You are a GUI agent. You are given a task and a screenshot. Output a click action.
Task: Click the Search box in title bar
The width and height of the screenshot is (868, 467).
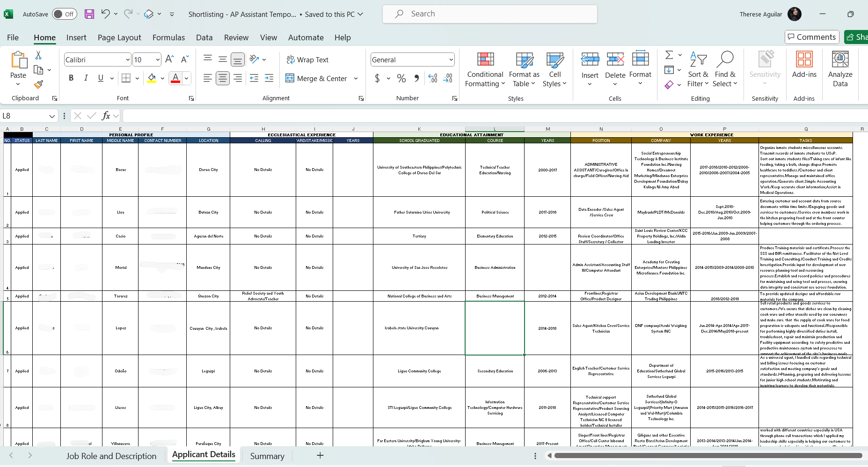pos(490,14)
